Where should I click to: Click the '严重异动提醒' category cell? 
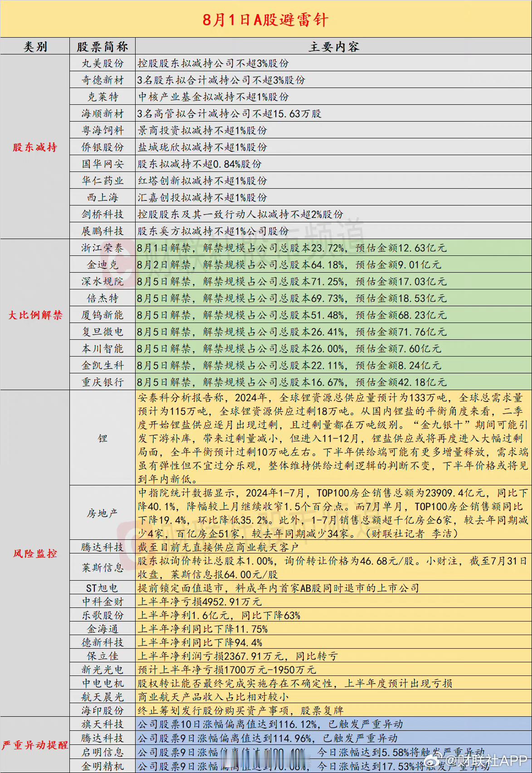[35, 745]
